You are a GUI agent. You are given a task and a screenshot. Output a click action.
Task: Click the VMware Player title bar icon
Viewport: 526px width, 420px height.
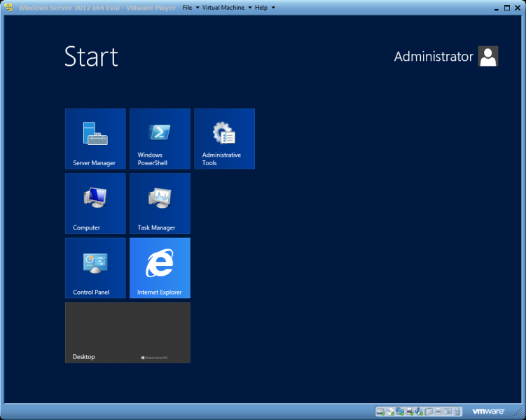(x=8, y=7)
